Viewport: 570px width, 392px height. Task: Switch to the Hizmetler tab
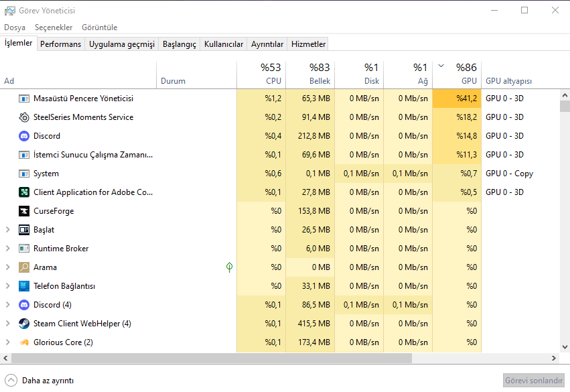(x=308, y=44)
